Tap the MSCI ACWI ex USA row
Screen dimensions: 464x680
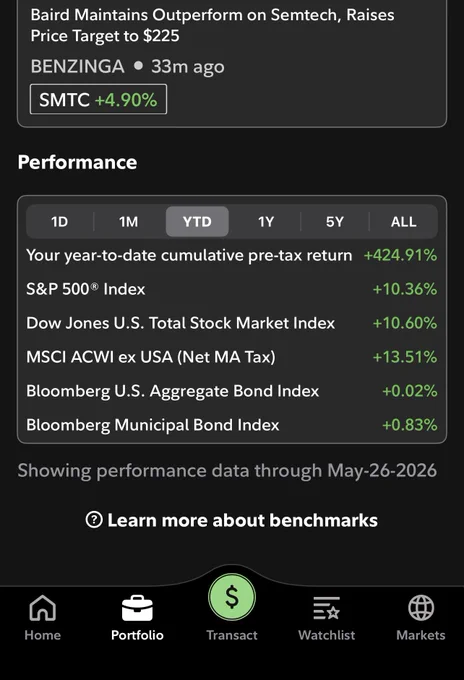point(232,357)
